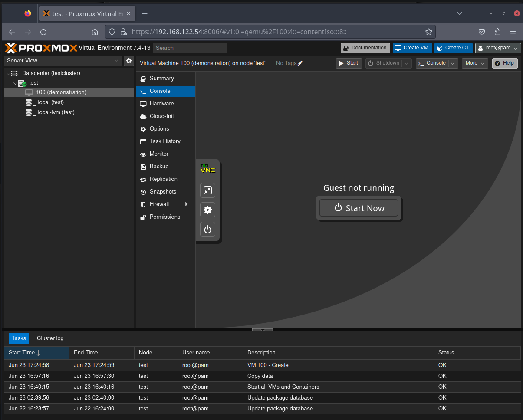Collapse the Datacenter tree node
Image resolution: width=523 pixels, height=420 pixels.
[8, 74]
